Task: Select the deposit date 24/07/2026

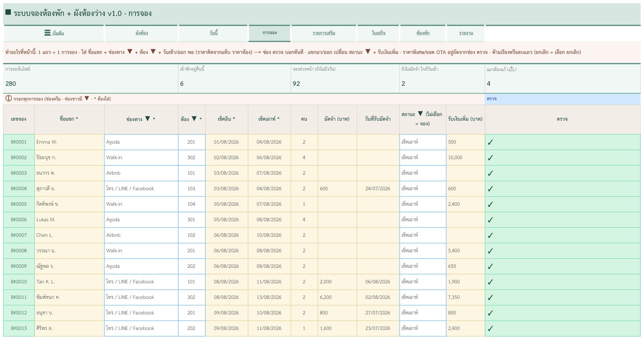Action: (x=378, y=189)
